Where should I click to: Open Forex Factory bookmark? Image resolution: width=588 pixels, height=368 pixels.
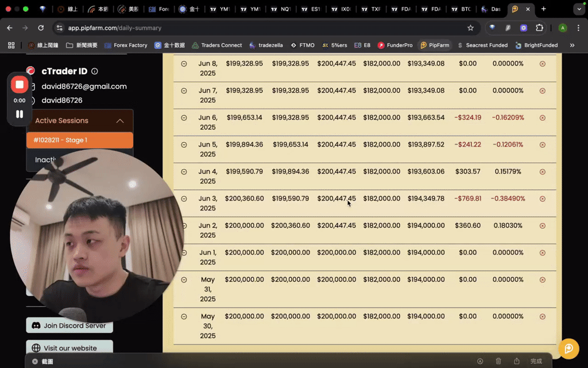pos(126,45)
